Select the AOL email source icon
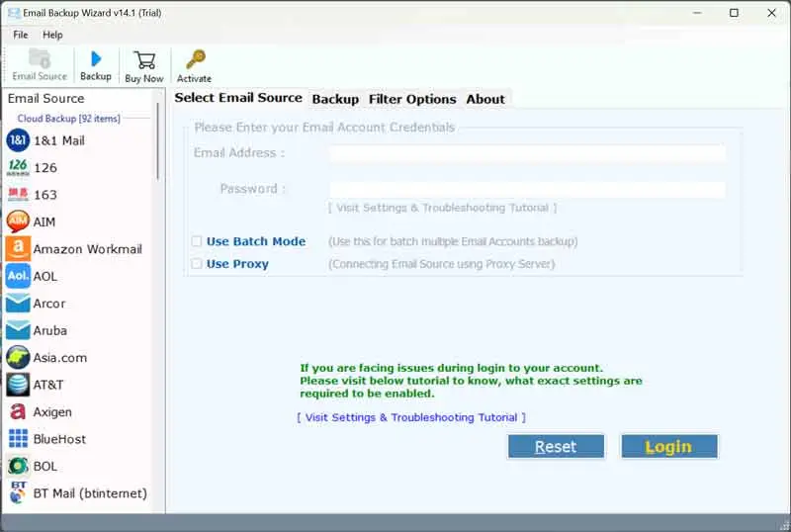The height and width of the screenshot is (532, 791). (x=18, y=276)
